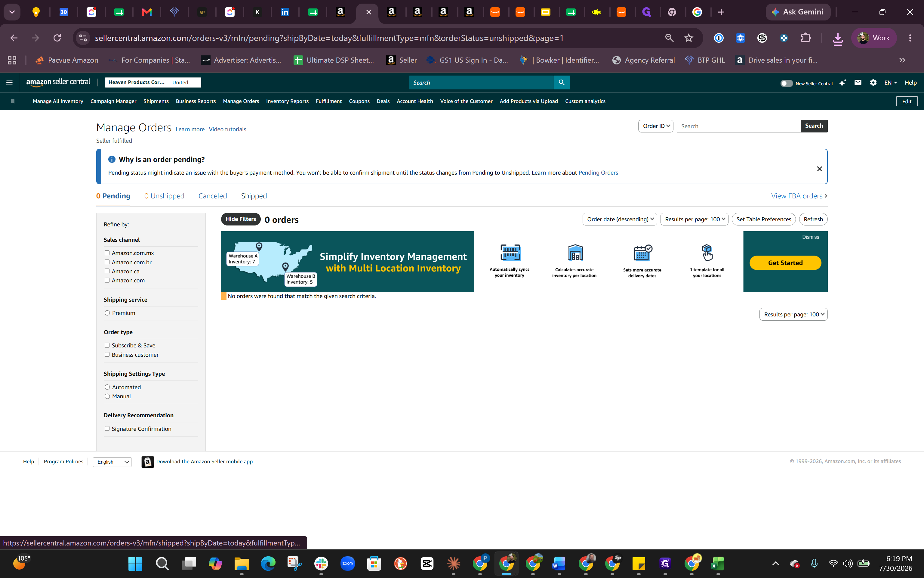Image resolution: width=924 pixels, height=578 pixels.
Task: Open the bottom Results per page dropdown
Action: (793, 314)
